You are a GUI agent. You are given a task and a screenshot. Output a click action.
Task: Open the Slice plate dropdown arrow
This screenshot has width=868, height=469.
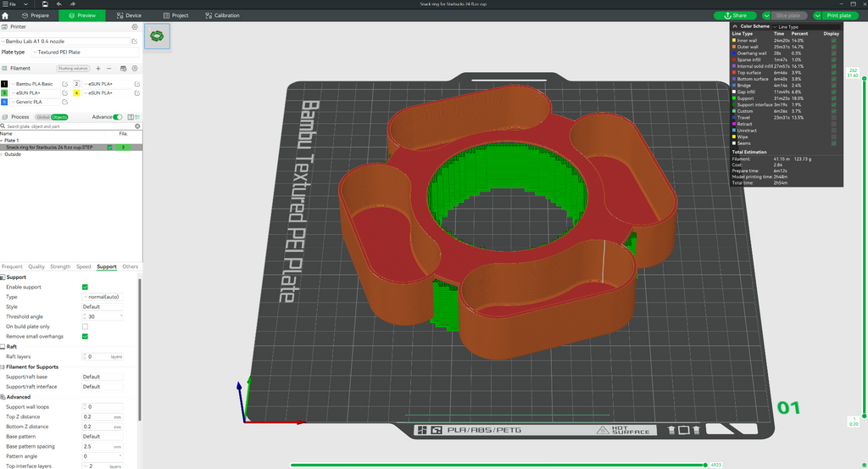pos(766,15)
